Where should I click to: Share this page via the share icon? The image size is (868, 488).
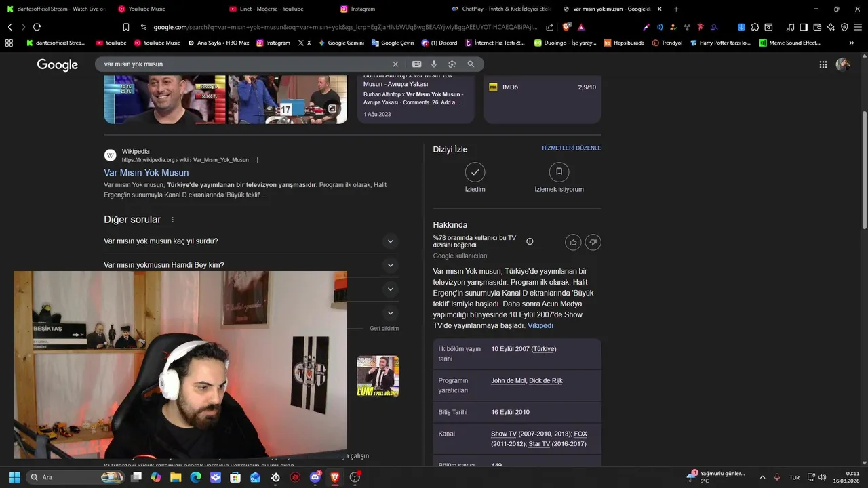pyautogui.click(x=549, y=27)
